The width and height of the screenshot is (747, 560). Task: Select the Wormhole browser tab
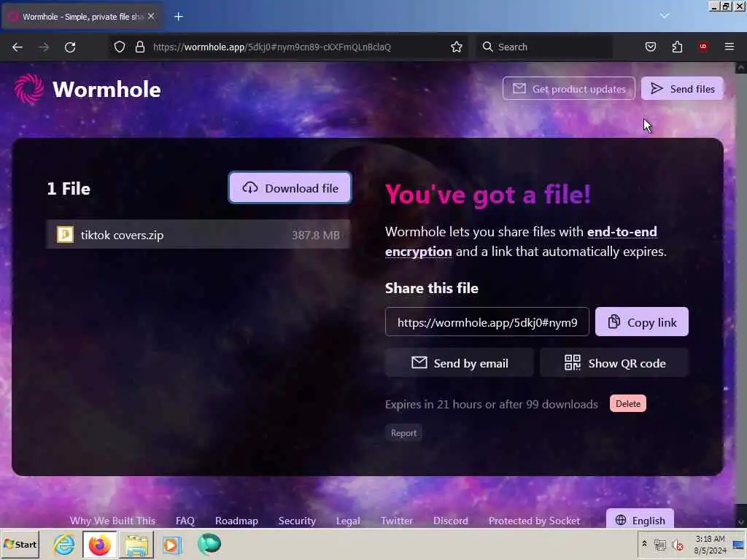[82, 17]
